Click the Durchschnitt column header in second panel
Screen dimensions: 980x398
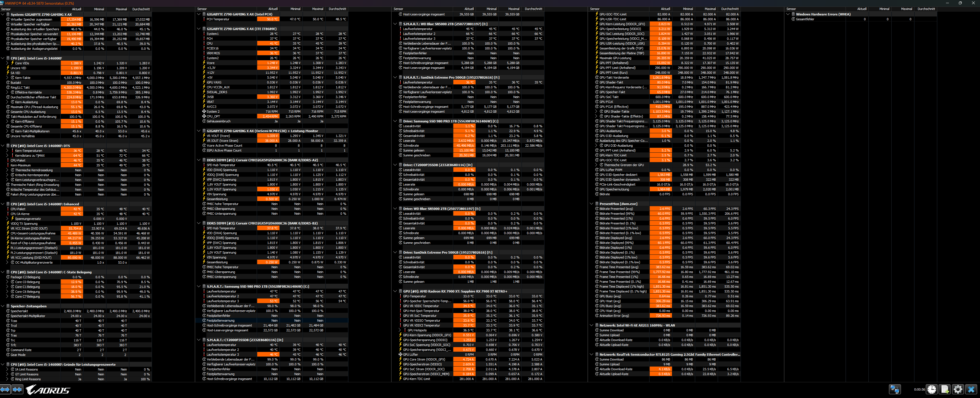pyautogui.click(x=337, y=9)
